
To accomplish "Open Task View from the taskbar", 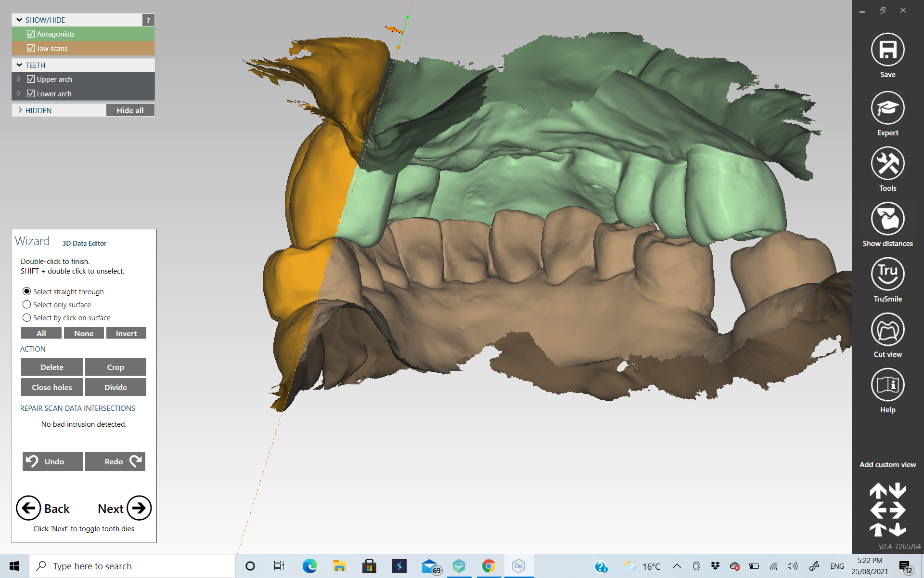I will (279, 566).
